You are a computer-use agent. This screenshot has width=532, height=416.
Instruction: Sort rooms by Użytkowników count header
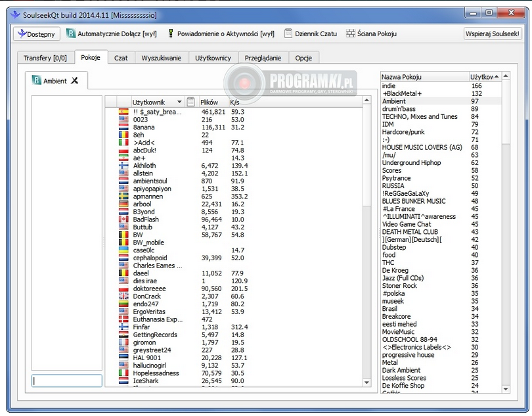click(485, 77)
